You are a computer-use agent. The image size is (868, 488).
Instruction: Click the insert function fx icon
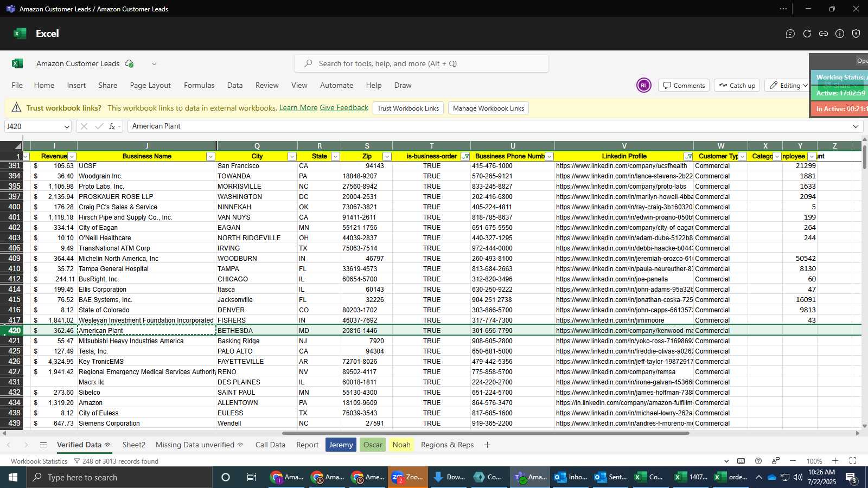tap(112, 126)
